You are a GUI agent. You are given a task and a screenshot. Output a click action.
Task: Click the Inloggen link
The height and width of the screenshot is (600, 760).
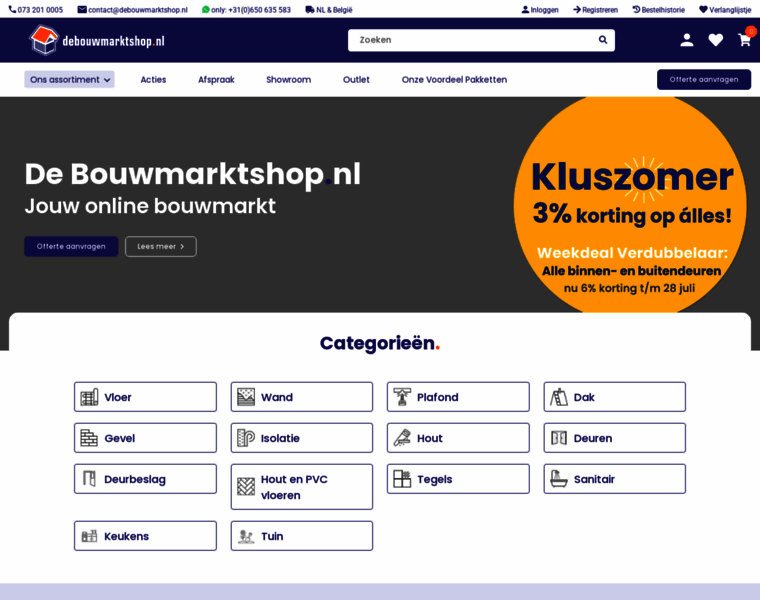point(540,10)
